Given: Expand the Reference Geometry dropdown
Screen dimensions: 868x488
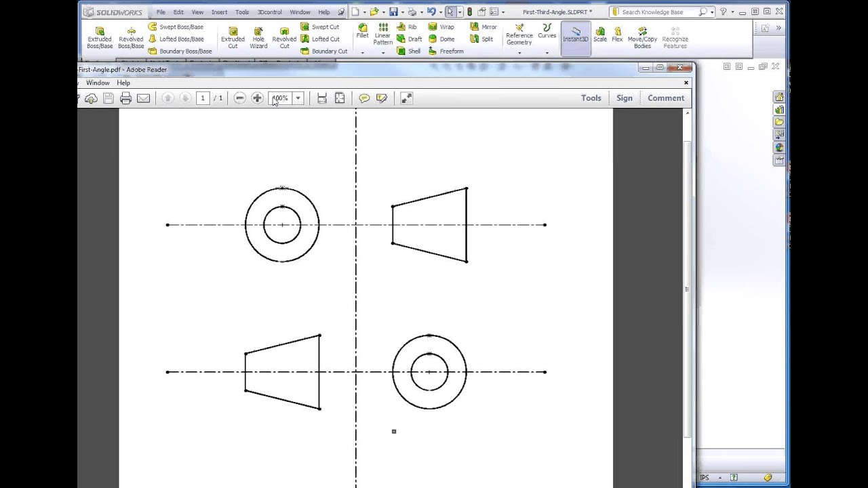Looking at the screenshot, I should pyautogui.click(x=519, y=53).
